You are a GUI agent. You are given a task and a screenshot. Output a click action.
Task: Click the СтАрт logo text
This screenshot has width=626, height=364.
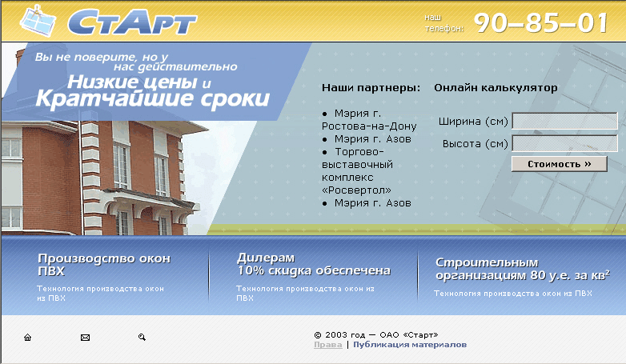click(x=132, y=22)
